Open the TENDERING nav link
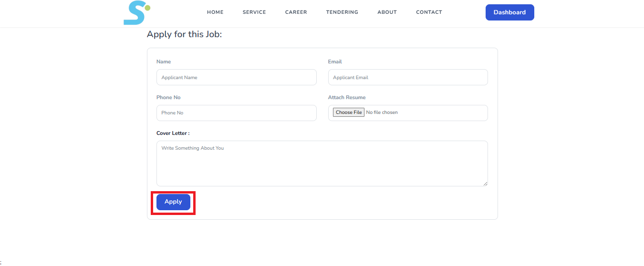Image resolution: width=644 pixels, height=266 pixels. point(342,12)
